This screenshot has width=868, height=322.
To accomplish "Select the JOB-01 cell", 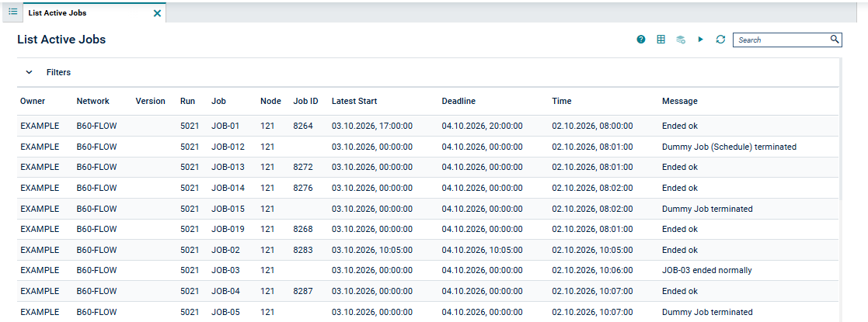I will [225, 126].
